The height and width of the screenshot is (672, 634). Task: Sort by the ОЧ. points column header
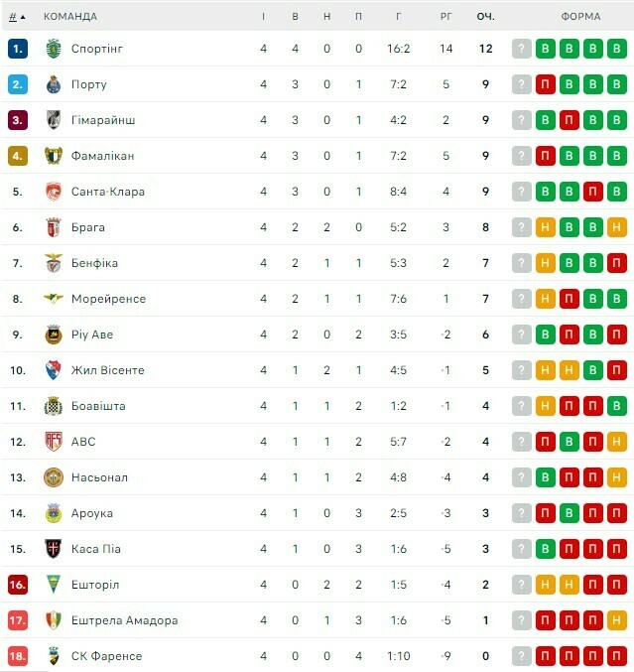(x=485, y=17)
